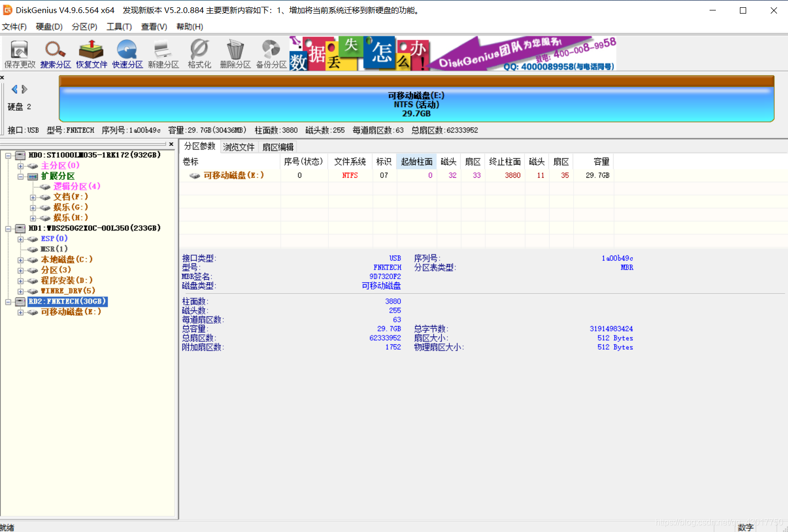Collapse the HD1 WDS250G2X0C disk node
This screenshot has width=788, height=532.
(x=8, y=229)
